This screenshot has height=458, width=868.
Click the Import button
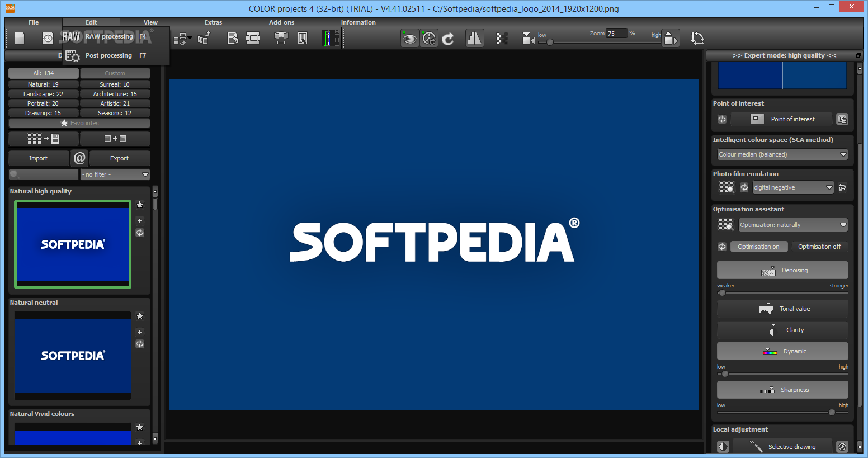(x=39, y=158)
